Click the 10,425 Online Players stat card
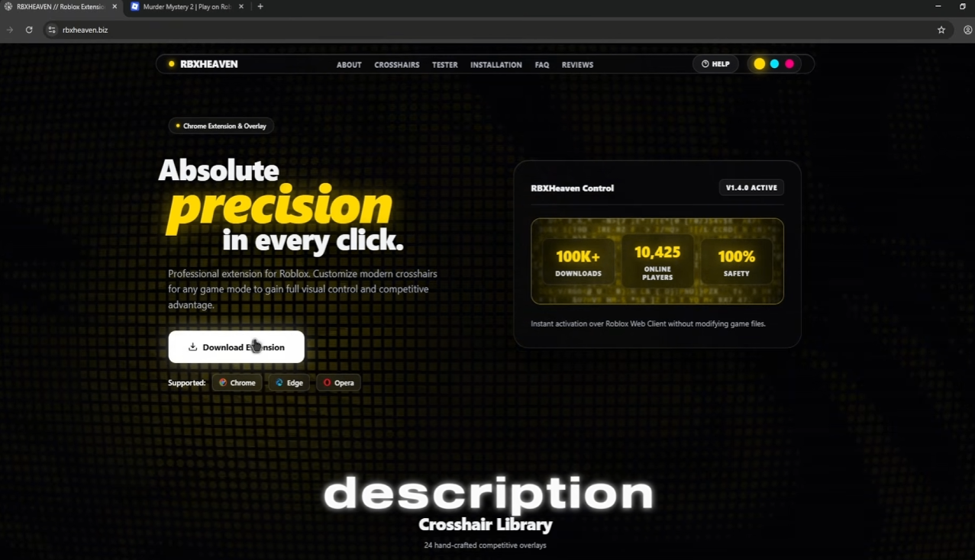The width and height of the screenshot is (975, 560). 657,261
